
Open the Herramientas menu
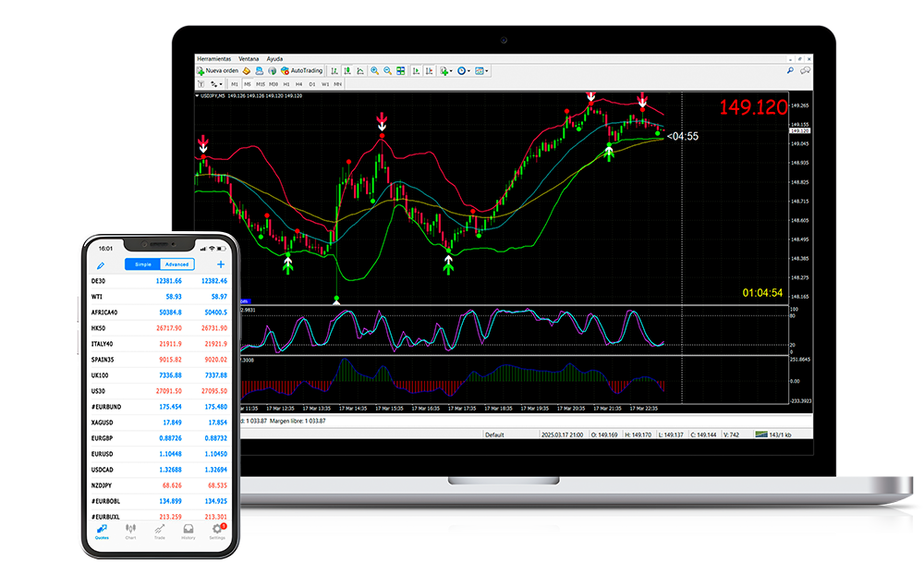coord(213,58)
